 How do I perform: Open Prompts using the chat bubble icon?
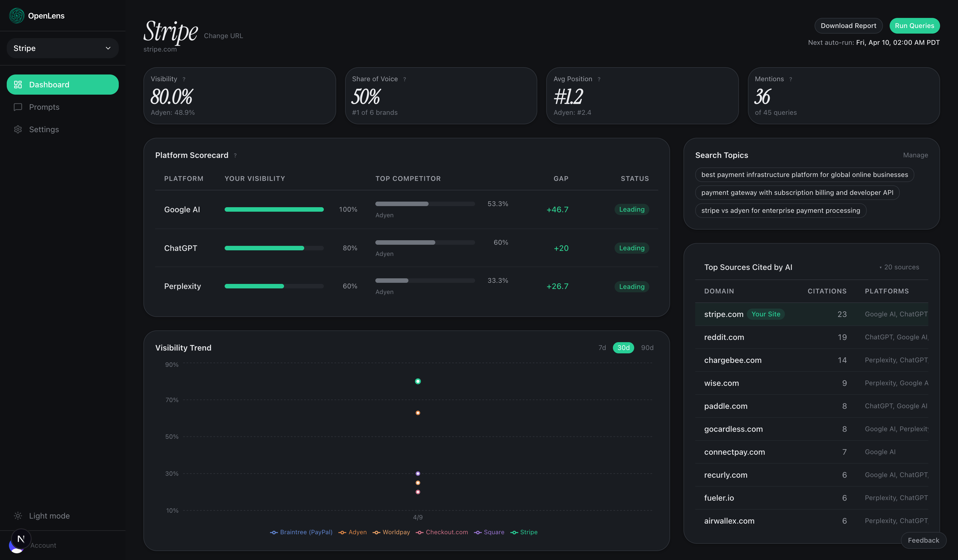point(18,107)
